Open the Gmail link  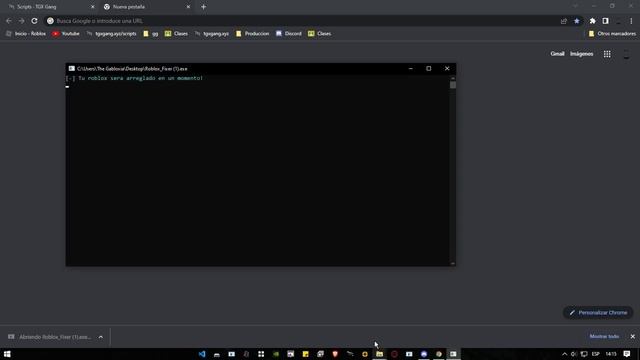557,54
